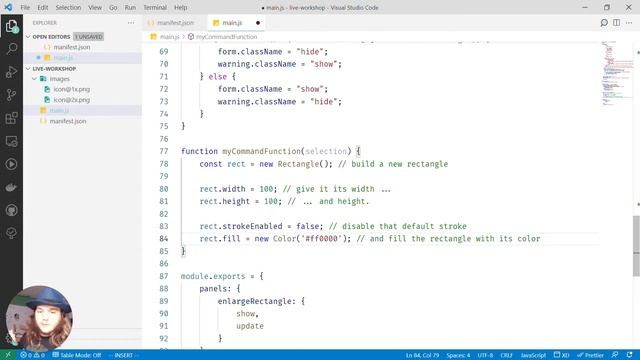
Task: Show errors and warnings count in status bar
Action: pyautogui.click(x=33, y=355)
